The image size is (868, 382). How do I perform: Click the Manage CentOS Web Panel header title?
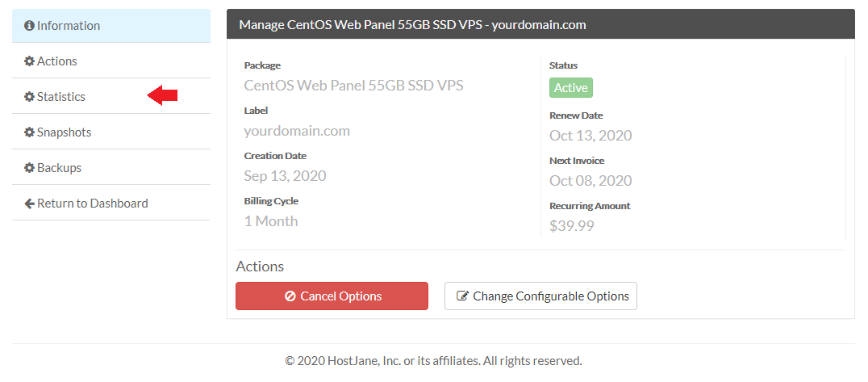(x=412, y=24)
